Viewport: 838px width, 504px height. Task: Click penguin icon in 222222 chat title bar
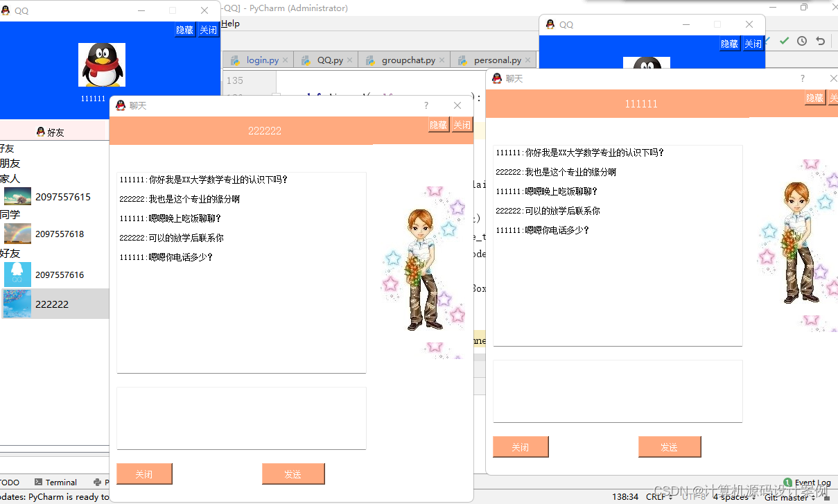click(x=121, y=105)
